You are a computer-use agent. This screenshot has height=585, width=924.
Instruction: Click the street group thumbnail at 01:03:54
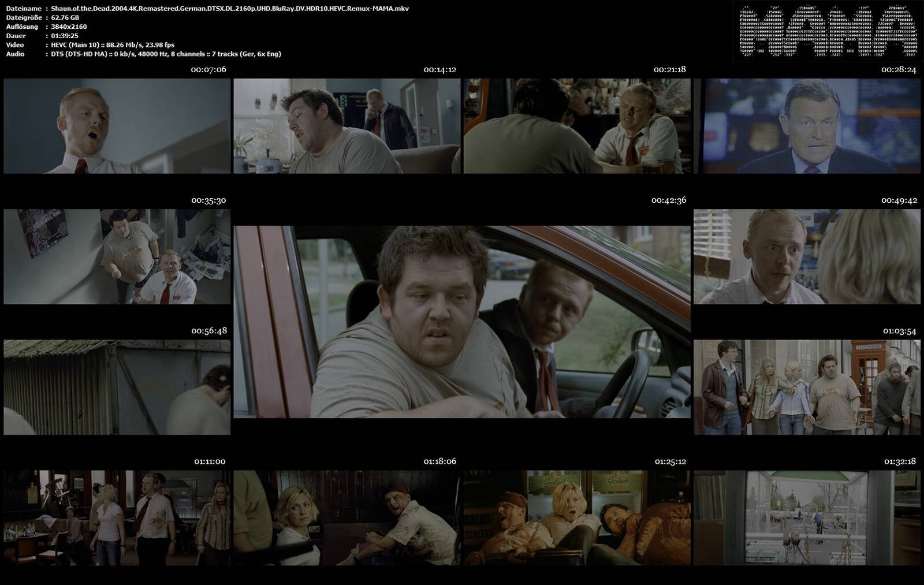pos(807,387)
